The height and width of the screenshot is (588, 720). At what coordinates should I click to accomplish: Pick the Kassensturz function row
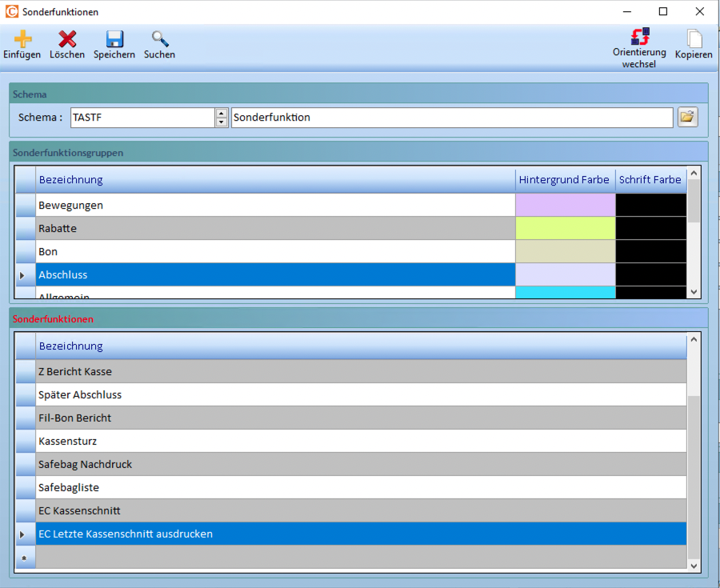click(360, 441)
